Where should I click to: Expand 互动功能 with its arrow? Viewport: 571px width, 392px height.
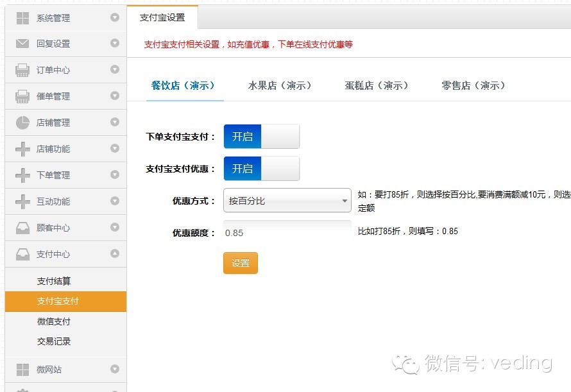(115, 201)
